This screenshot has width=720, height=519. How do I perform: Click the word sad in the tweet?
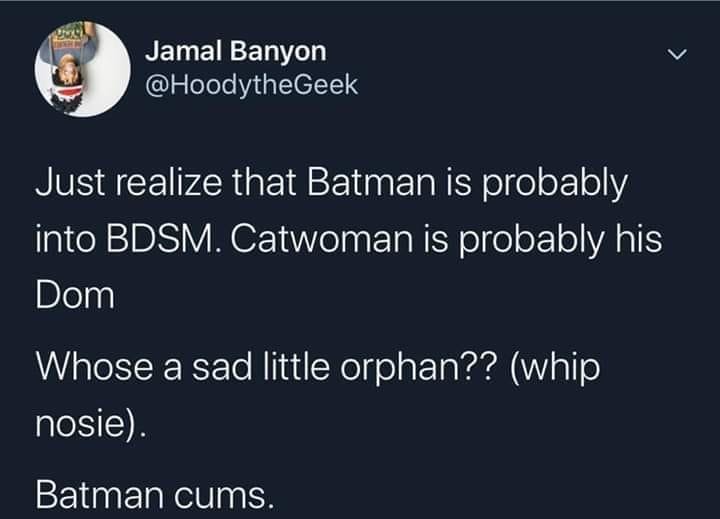222,367
